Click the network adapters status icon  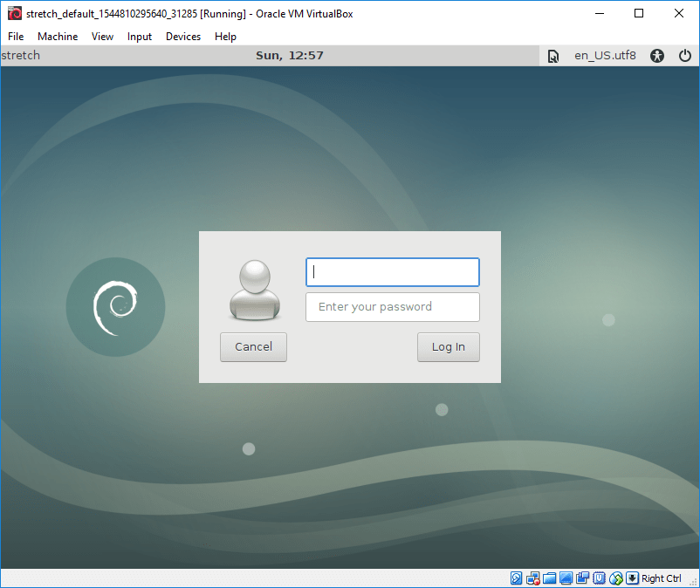click(x=532, y=578)
